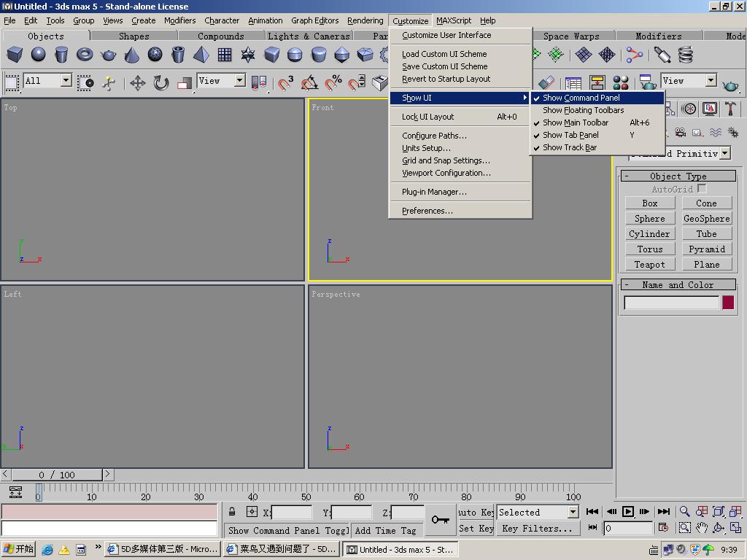Image resolution: width=747 pixels, height=560 pixels.
Task: Click the large key button
Action: pos(440,519)
